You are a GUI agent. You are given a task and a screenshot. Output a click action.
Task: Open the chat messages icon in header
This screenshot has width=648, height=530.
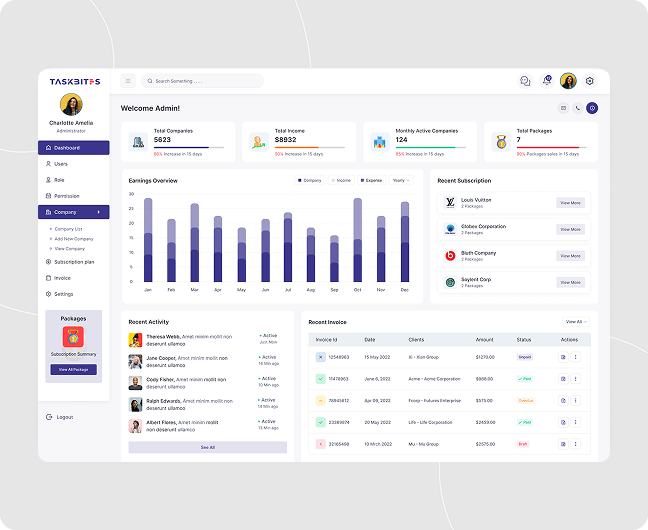525,81
